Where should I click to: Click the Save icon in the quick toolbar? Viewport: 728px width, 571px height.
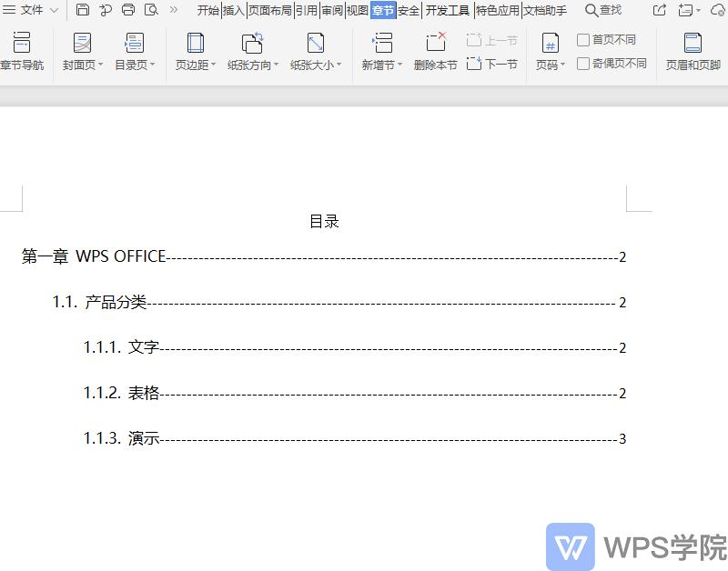(x=81, y=10)
